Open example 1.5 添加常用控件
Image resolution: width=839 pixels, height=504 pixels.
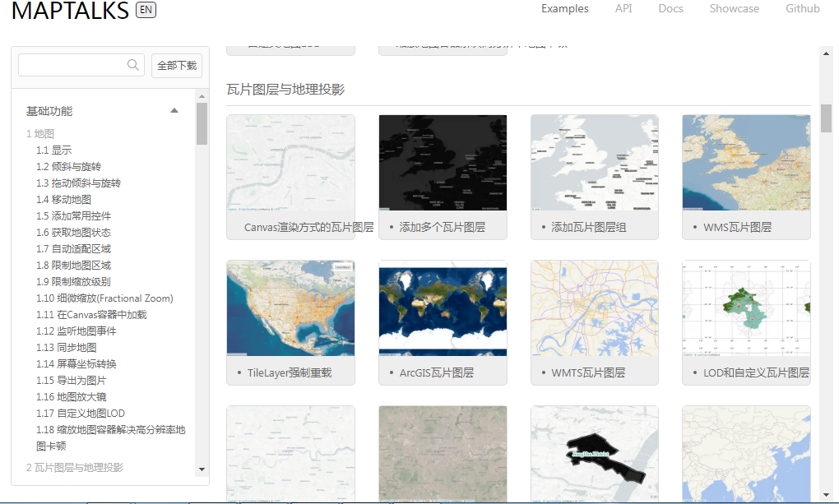point(74,216)
